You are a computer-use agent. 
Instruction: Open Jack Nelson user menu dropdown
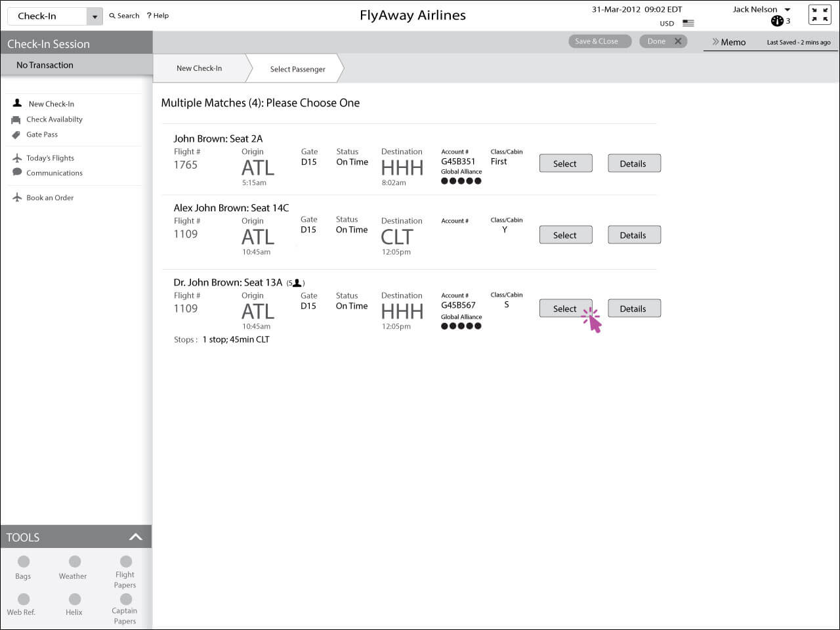tap(787, 10)
